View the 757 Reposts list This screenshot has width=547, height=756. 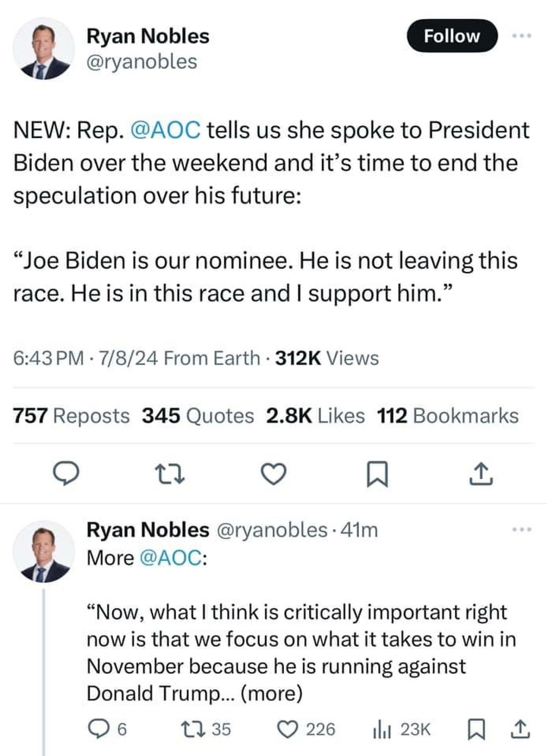(71, 416)
